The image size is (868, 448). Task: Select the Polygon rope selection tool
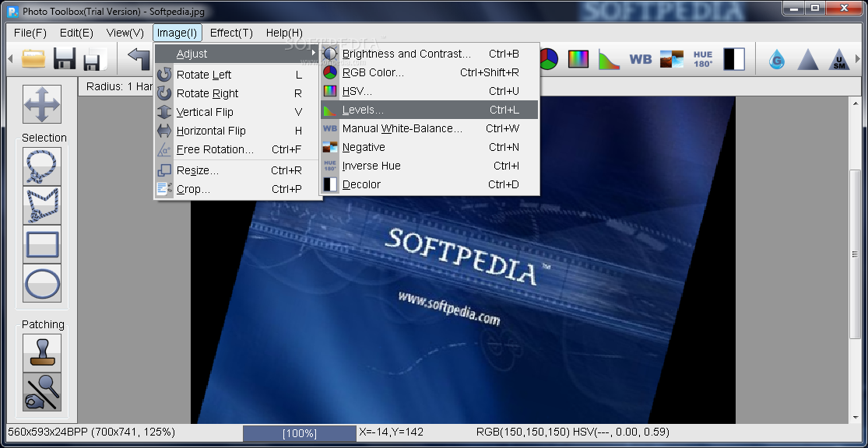tap(42, 205)
